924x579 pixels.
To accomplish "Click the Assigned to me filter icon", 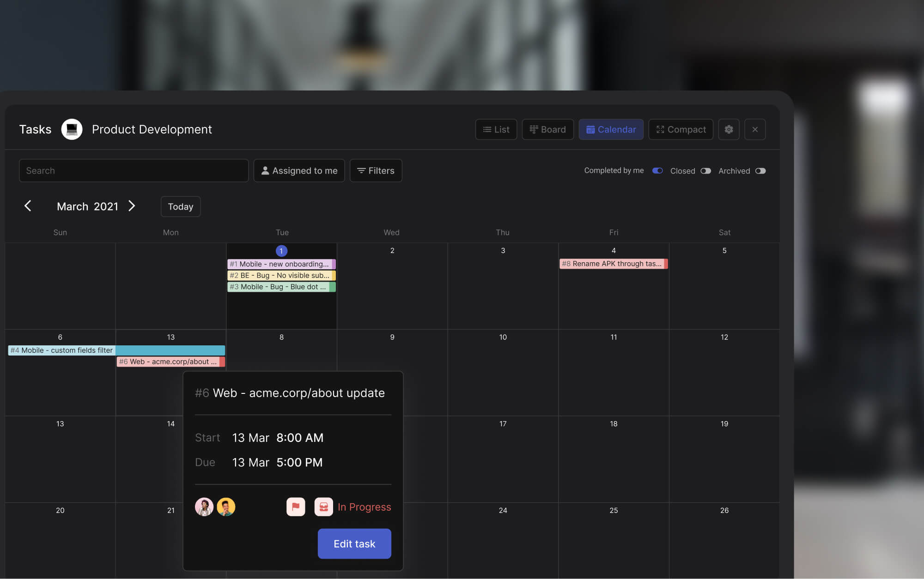I will tap(265, 170).
